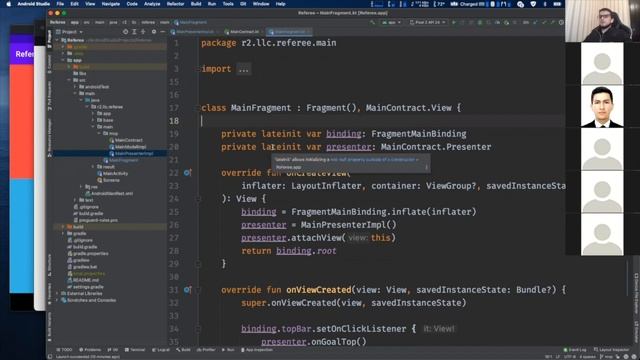Select MainModelImpl in project tree
The width and height of the screenshot is (640, 360).
127,147
